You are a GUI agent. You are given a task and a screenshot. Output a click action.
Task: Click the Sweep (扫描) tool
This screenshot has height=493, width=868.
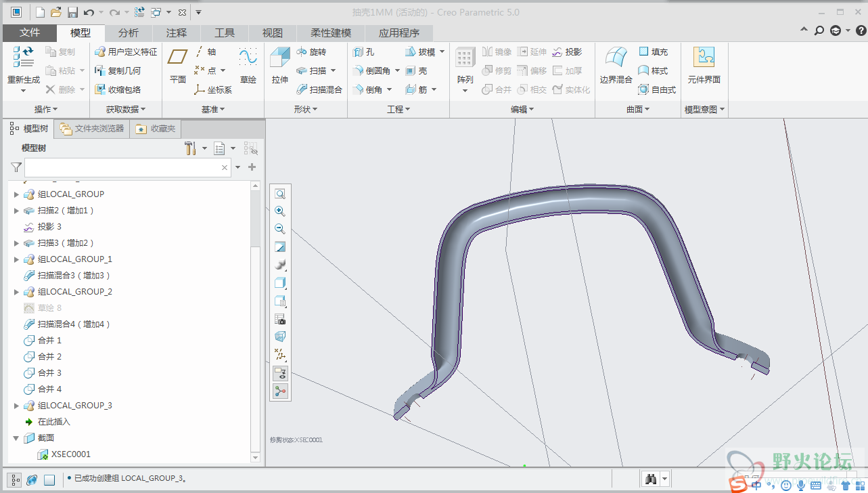[x=311, y=70]
